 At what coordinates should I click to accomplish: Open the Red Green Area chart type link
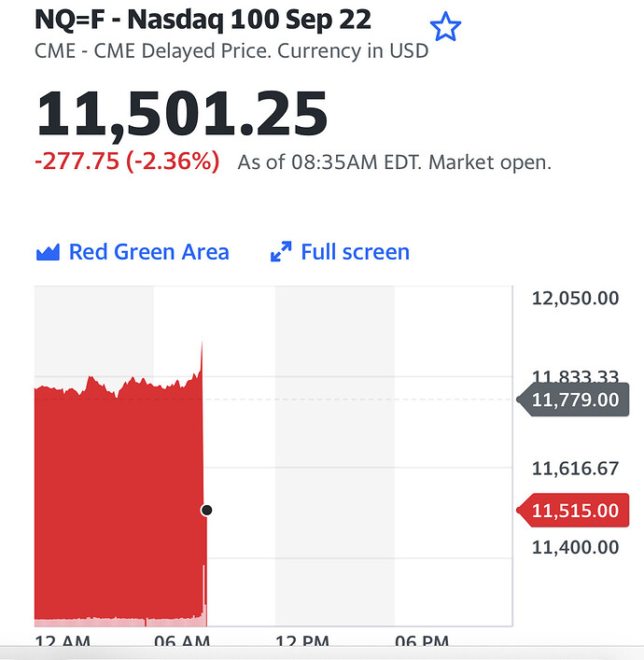point(149,252)
